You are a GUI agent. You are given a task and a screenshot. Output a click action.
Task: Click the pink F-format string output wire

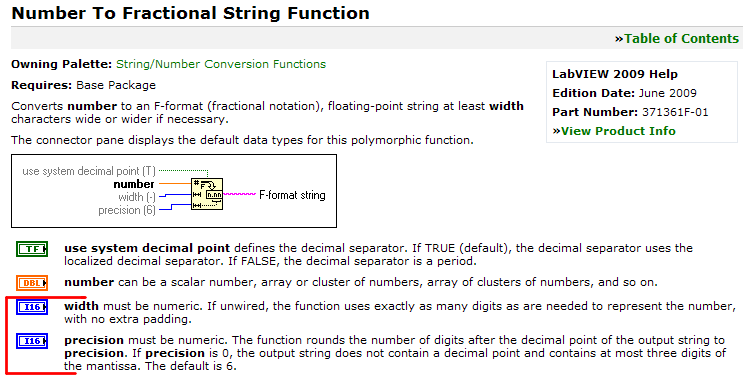pyautogui.click(x=239, y=194)
